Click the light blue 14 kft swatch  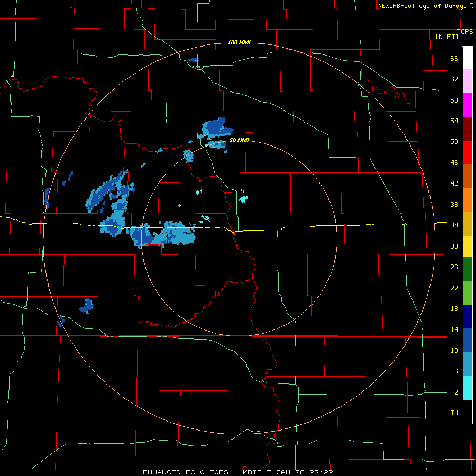point(467,364)
